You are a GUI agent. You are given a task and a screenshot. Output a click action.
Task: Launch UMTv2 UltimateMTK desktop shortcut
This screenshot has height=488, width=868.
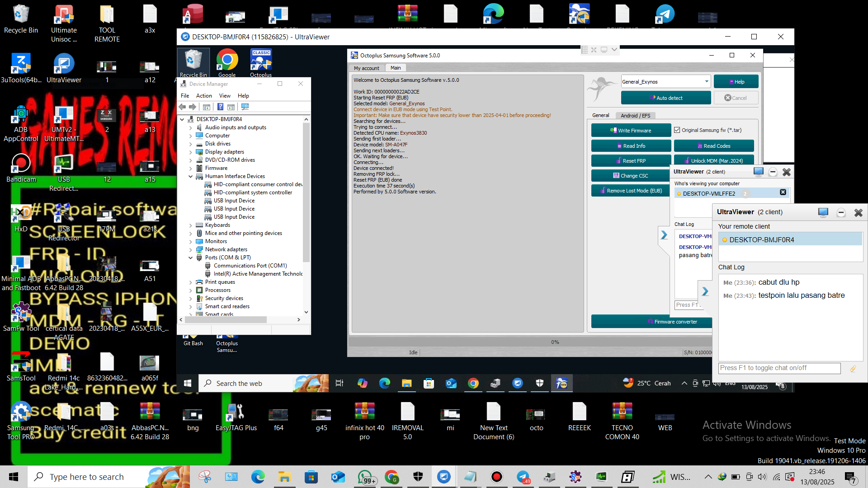(64, 123)
